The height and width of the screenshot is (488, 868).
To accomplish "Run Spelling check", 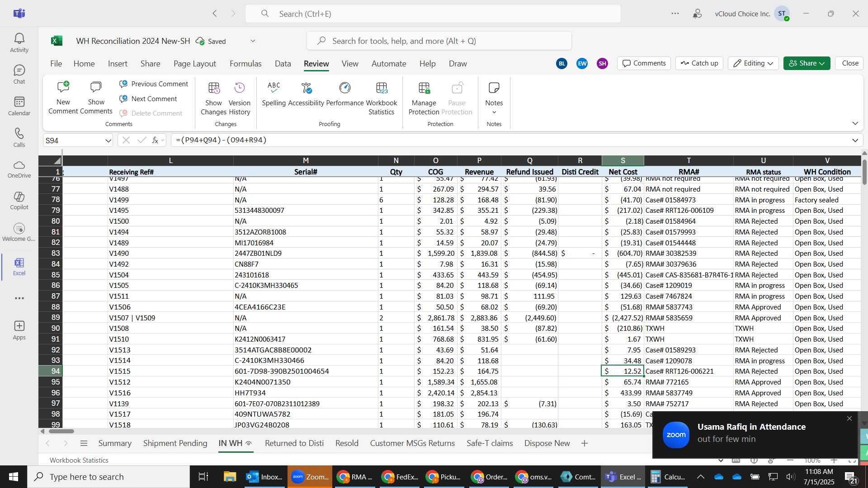I will tap(274, 94).
